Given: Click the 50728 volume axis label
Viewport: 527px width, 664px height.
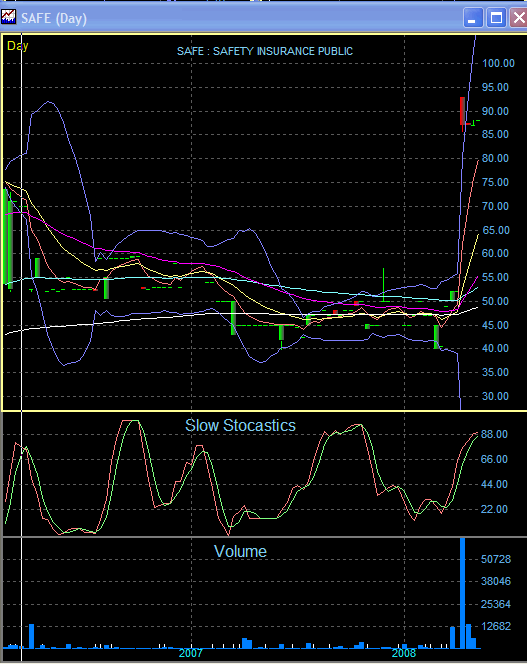Looking at the screenshot, I should click(496, 559).
